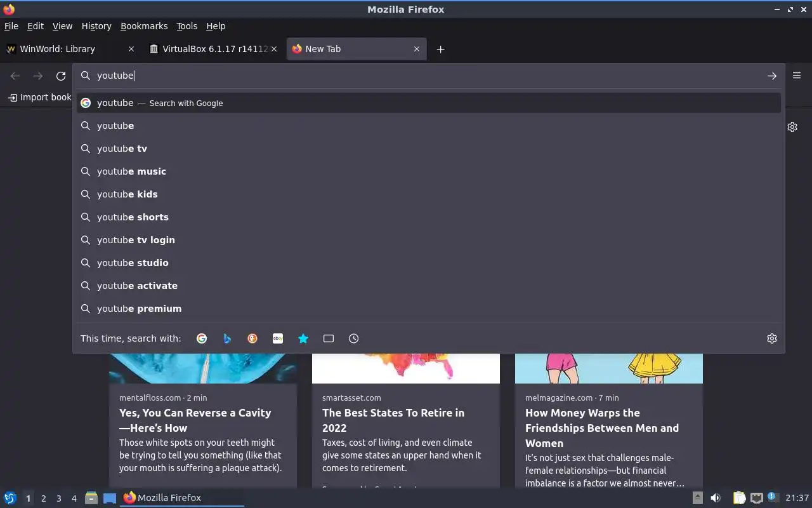The height and width of the screenshot is (508, 812).
Task: Search this time with Bing
Action: [x=227, y=338]
